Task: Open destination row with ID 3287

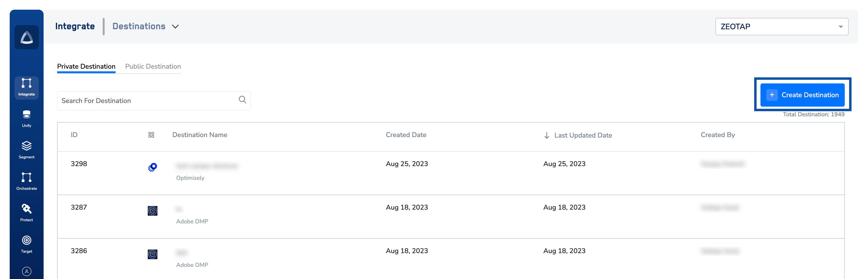Action: (x=79, y=207)
